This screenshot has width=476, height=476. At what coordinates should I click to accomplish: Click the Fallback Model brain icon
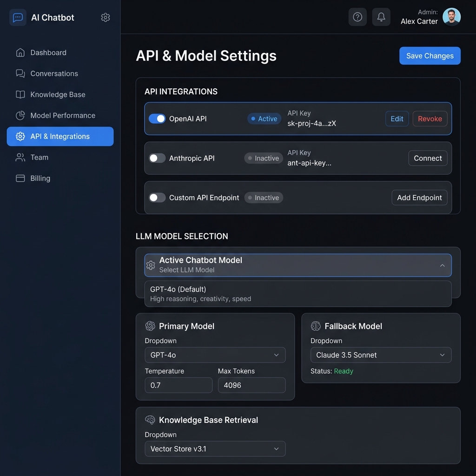(316, 326)
